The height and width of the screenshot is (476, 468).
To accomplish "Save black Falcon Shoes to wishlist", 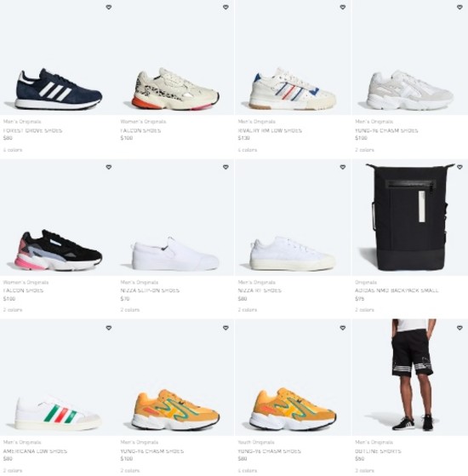I will [x=109, y=167].
